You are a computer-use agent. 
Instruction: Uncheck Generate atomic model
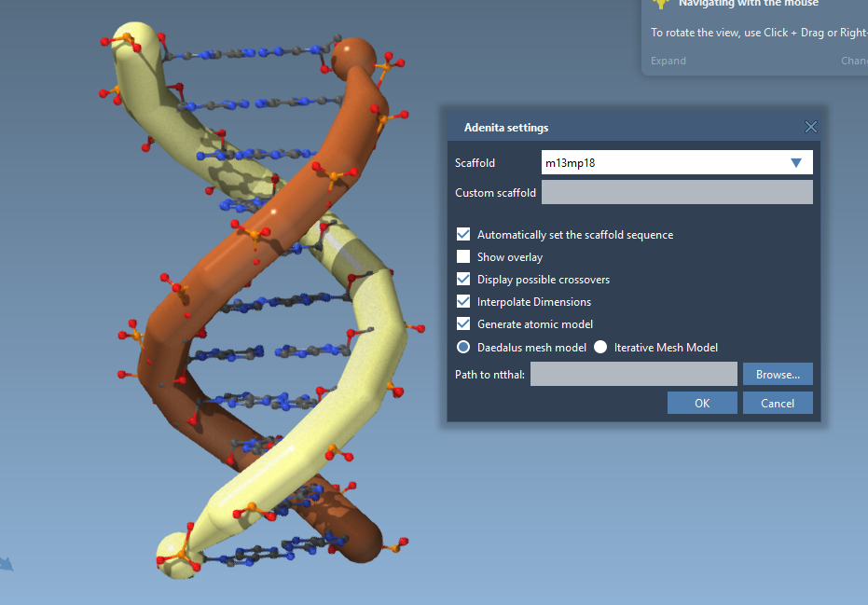[x=463, y=323]
